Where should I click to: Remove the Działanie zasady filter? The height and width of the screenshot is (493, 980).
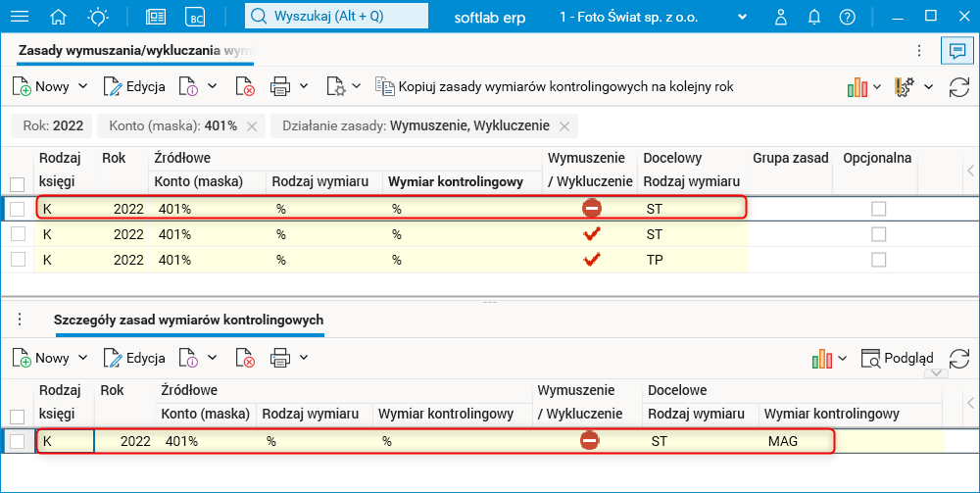[x=564, y=126]
